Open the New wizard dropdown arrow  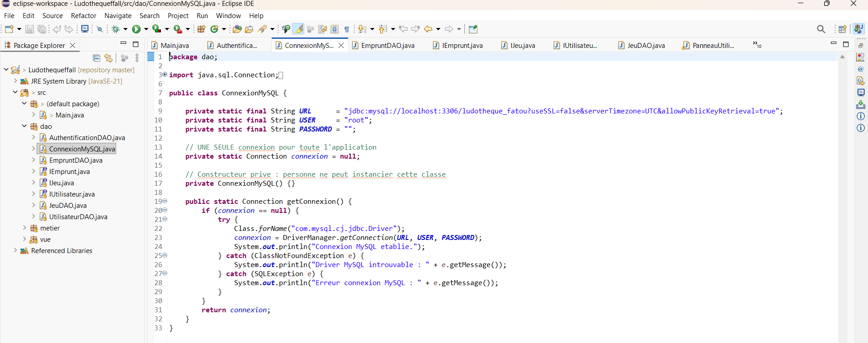click(x=19, y=29)
